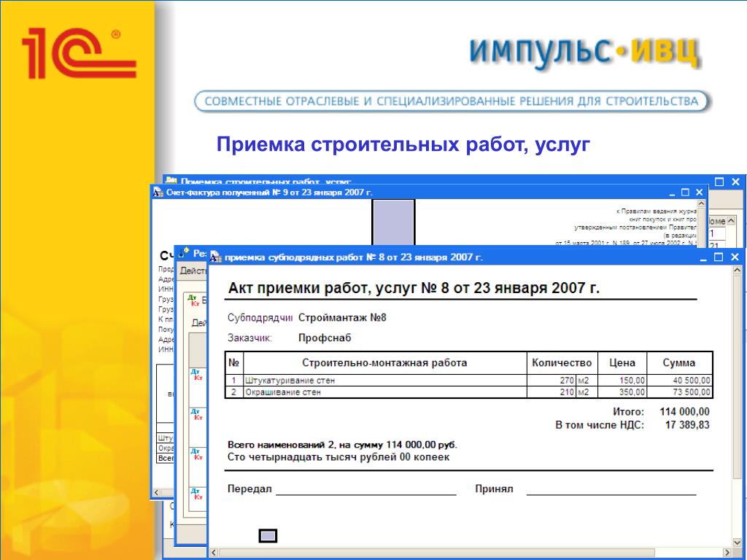Click document icon in приемка субподрядных работ title bar
The height and width of the screenshot is (560, 747).
(216, 257)
